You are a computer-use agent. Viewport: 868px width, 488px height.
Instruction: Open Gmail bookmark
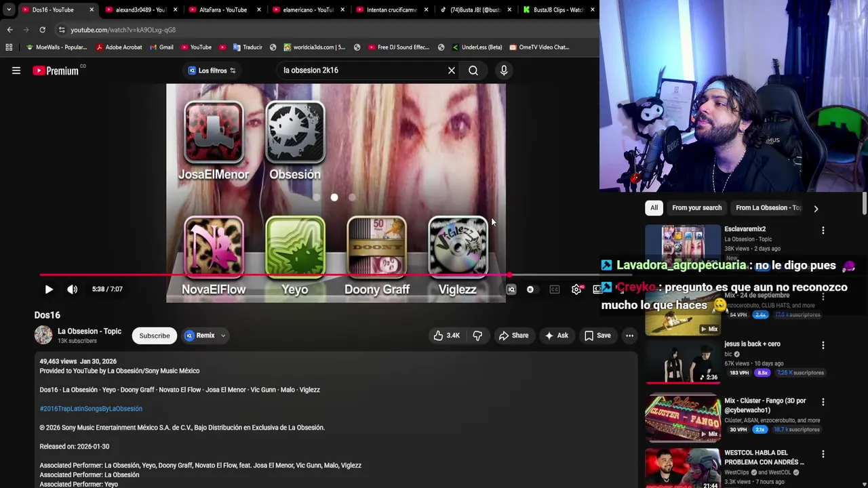(x=161, y=47)
